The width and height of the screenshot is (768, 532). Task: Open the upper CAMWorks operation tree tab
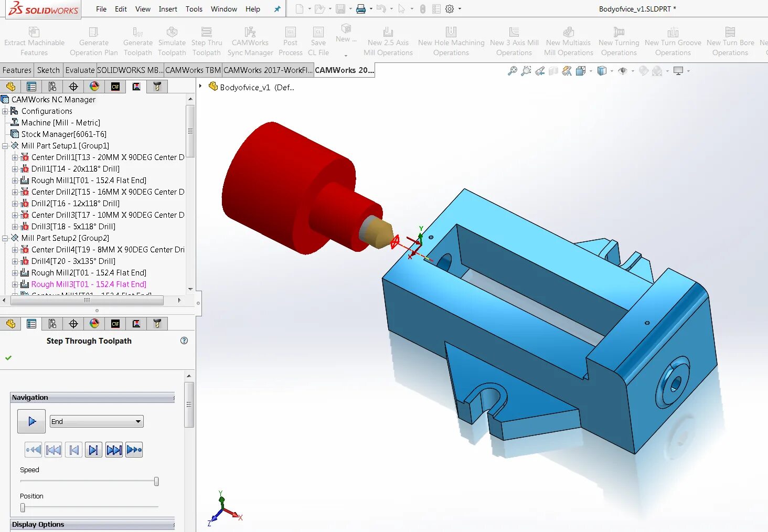pyautogui.click(x=136, y=87)
